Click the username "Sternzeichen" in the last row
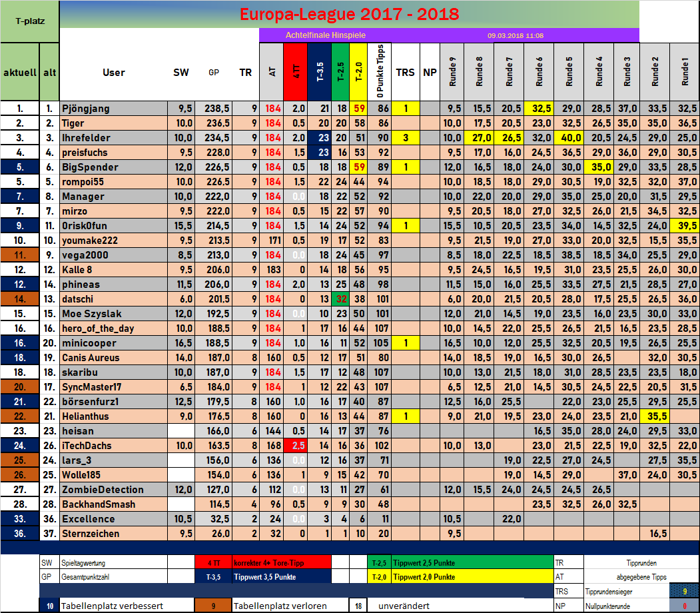 pyautogui.click(x=91, y=534)
